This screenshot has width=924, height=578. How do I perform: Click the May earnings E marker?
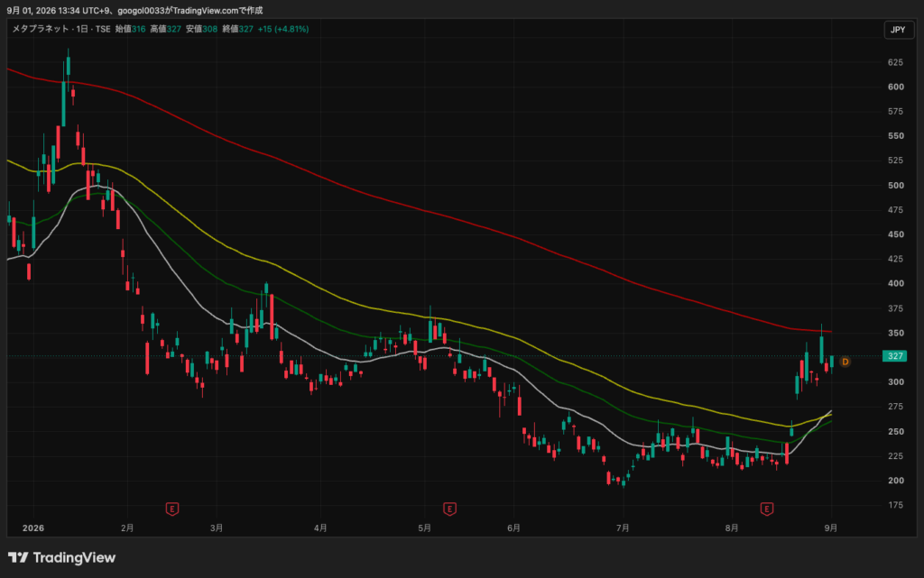449,509
